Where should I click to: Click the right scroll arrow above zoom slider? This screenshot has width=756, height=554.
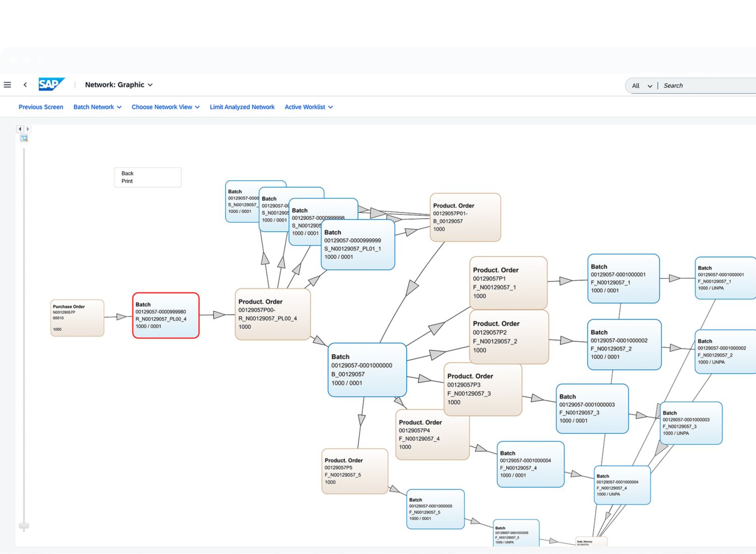pos(28,129)
